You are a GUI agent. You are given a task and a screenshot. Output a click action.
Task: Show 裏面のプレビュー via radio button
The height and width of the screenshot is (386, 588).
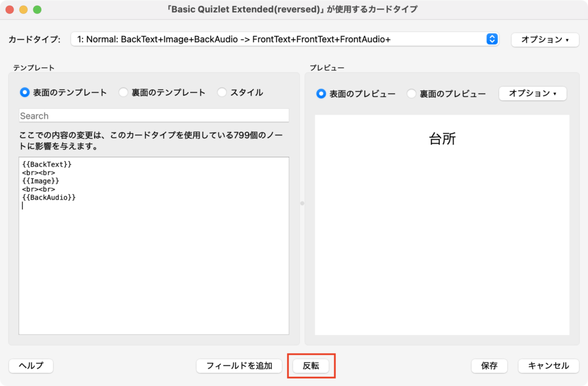tap(412, 93)
